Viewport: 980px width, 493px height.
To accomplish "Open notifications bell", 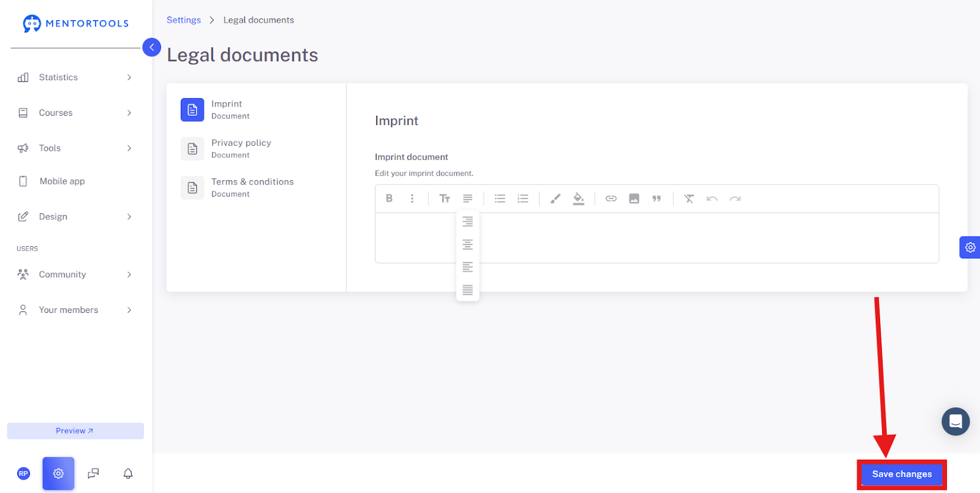I will (128, 473).
